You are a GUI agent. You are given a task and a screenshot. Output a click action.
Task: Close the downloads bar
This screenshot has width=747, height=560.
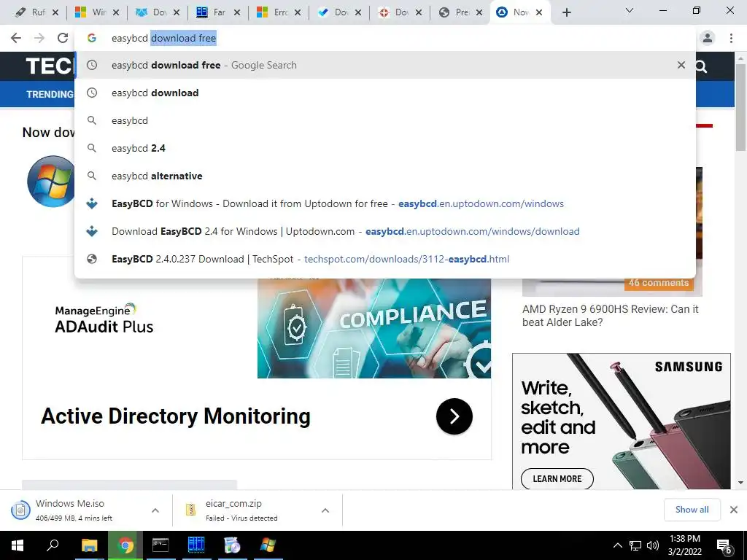[x=734, y=510]
